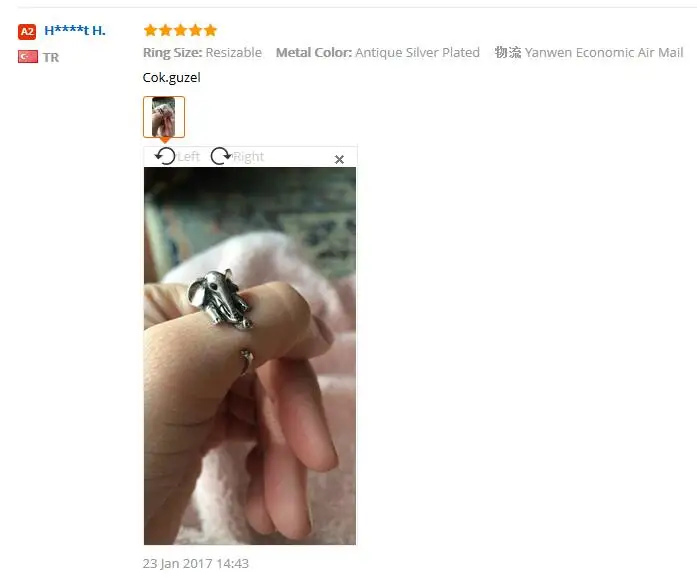Viewport: 697px width, 586px height.
Task: Click Yanwen Economic Air Mail shipping text
Action: tap(604, 52)
